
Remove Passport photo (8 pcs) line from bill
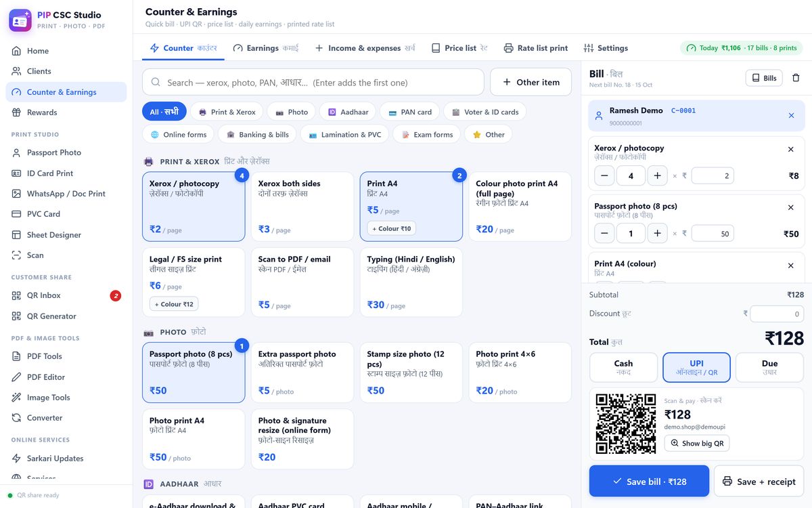click(x=791, y=207)
